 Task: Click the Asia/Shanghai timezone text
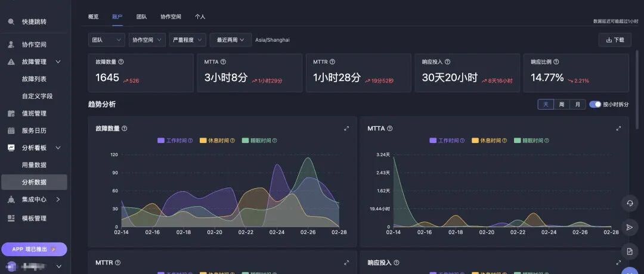[x=273, y=40]
